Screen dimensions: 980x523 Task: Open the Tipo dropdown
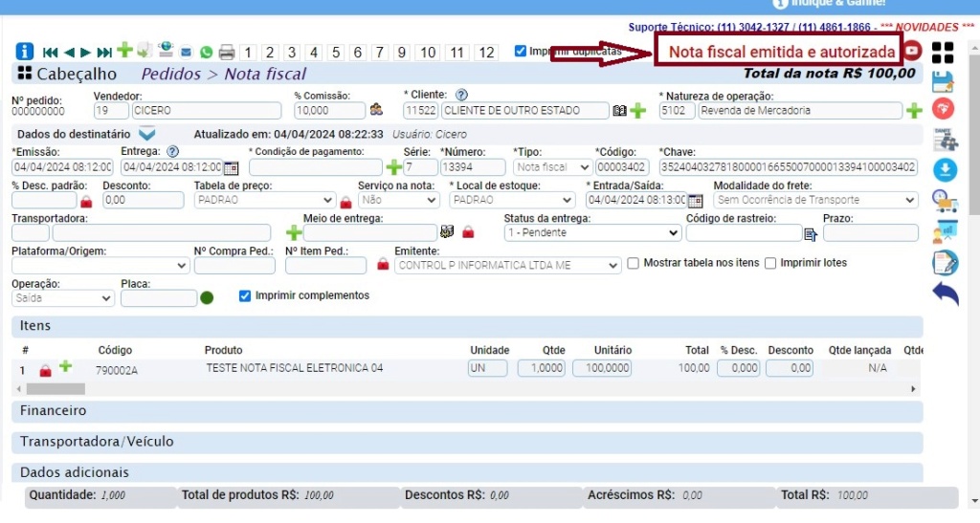[x=552, y=167]
